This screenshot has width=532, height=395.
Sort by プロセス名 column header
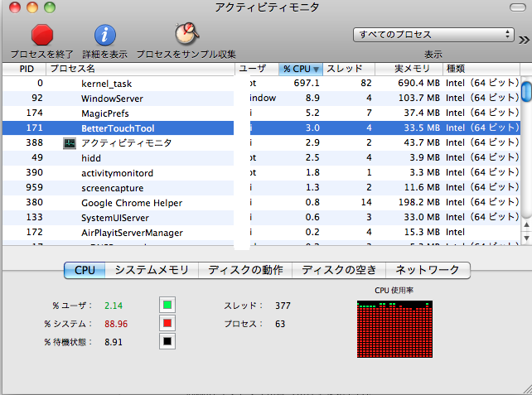point(141,69)
